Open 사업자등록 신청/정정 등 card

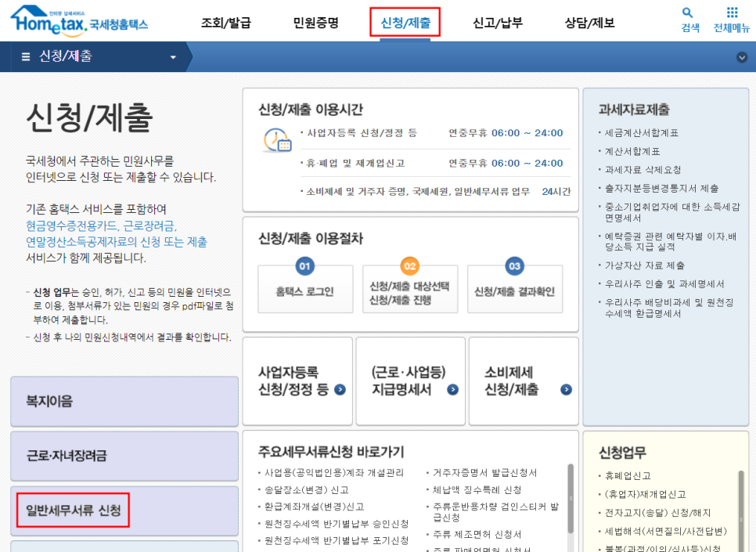297,381
